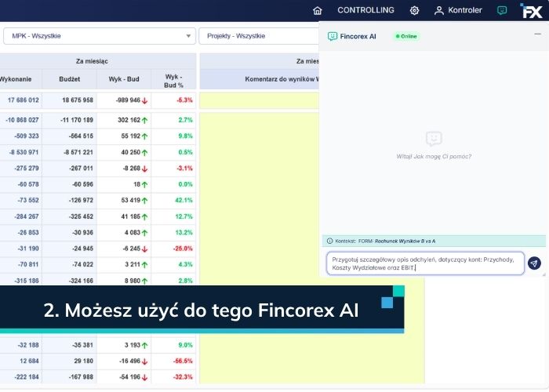The width and height of the screenshot is (549, 392).
Task: Select the percentage cell 9.8%
Action: point(173,136)
